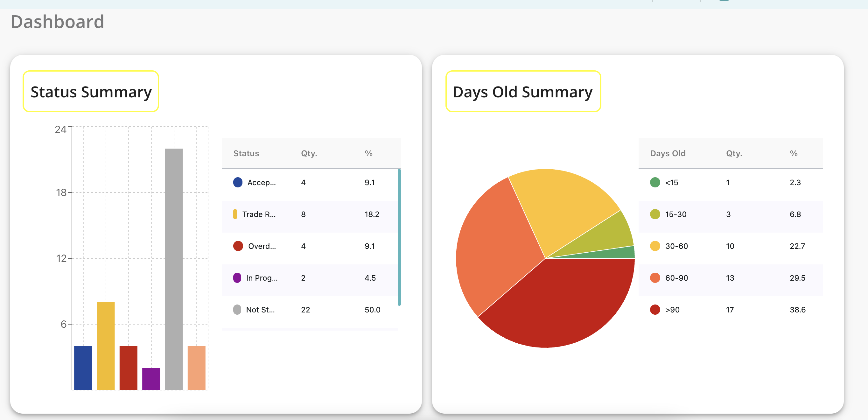The height and width of the screenshot is (420, 868).
Task: Click the purple In Progress legend dot
Action: (x=237, y=278)
